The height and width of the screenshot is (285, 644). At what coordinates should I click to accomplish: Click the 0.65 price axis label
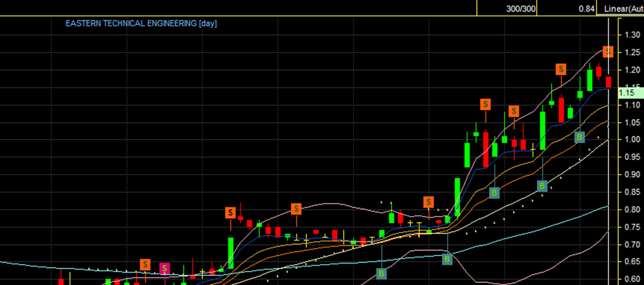632,262
